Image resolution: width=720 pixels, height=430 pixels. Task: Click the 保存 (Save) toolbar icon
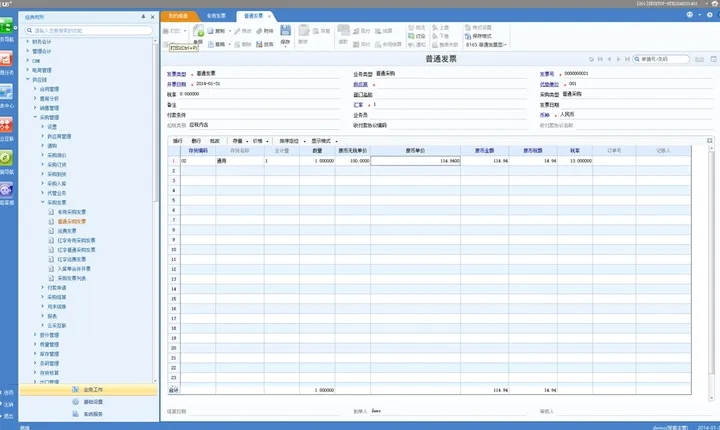(x=285, y=32)
